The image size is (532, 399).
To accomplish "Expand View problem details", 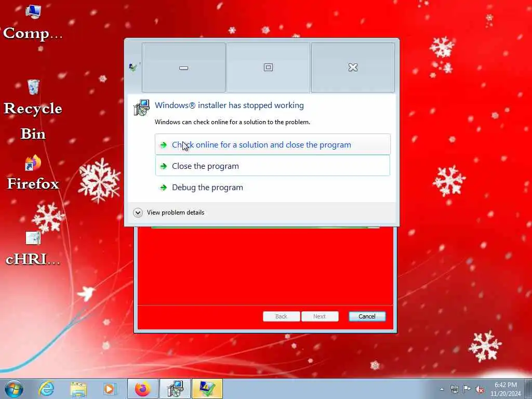I will pos(169,212).
